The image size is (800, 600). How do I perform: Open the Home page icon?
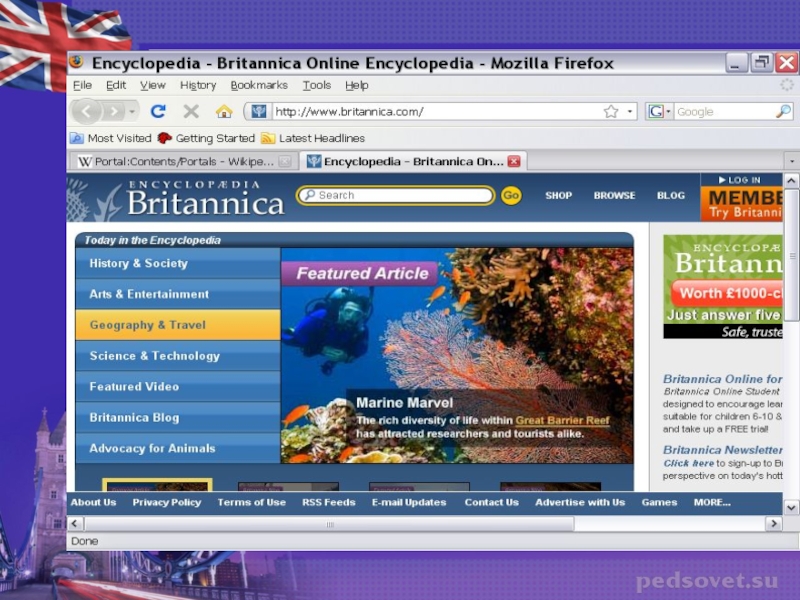point(223,111)
